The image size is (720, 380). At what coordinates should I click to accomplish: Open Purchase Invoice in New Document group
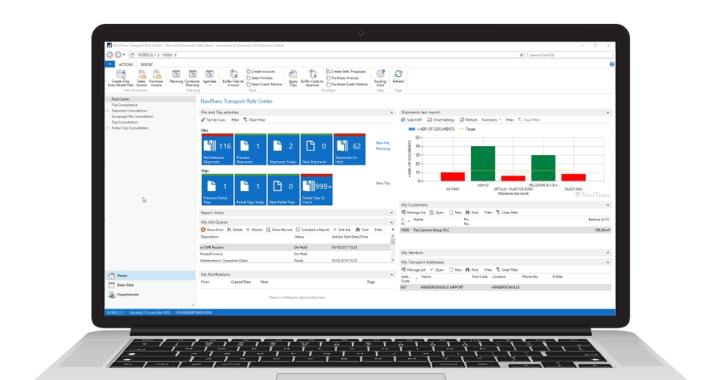click(157, 78)
